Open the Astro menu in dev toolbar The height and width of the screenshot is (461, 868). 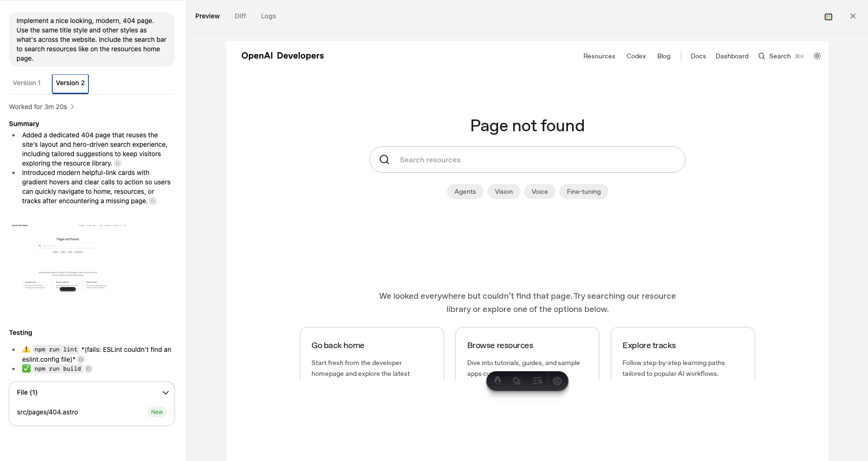point(497,381)
